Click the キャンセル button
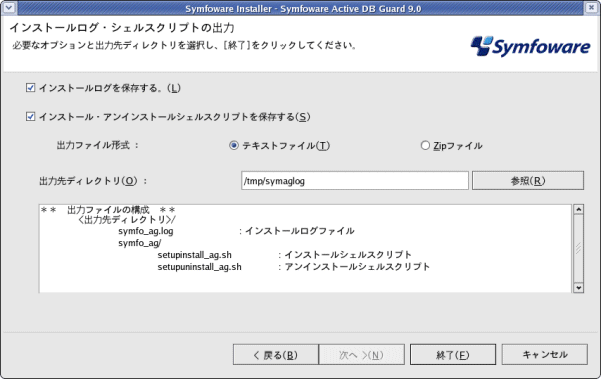 click(545, 354)
